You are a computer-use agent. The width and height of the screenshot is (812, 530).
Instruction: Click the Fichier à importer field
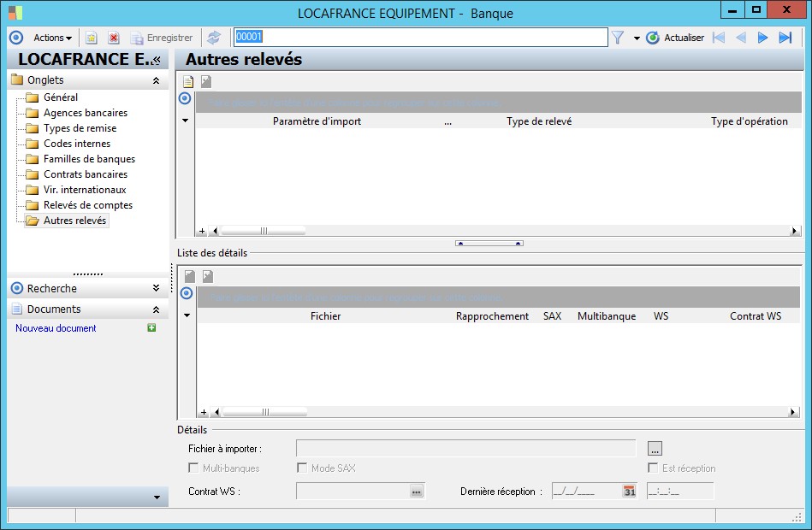(465, 448)
